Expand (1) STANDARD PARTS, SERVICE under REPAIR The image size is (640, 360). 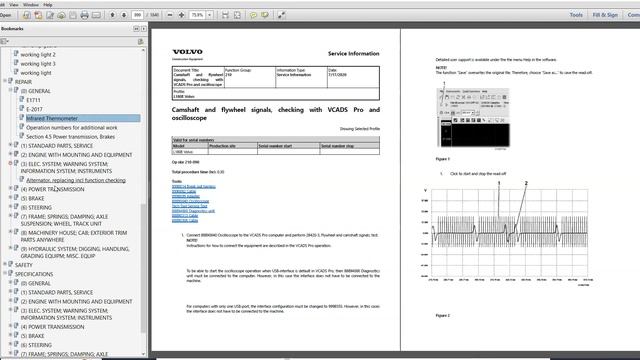(11, 145)
